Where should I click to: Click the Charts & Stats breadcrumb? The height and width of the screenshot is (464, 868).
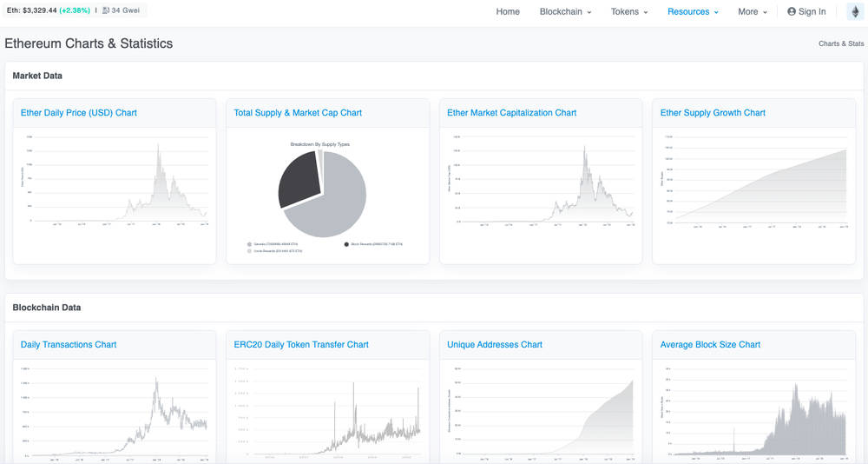(841, 43)
